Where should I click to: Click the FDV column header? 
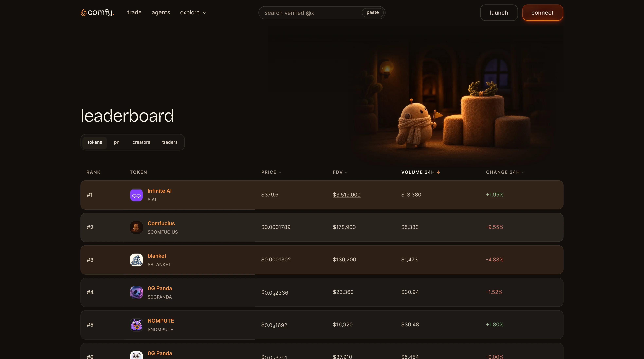340,172
